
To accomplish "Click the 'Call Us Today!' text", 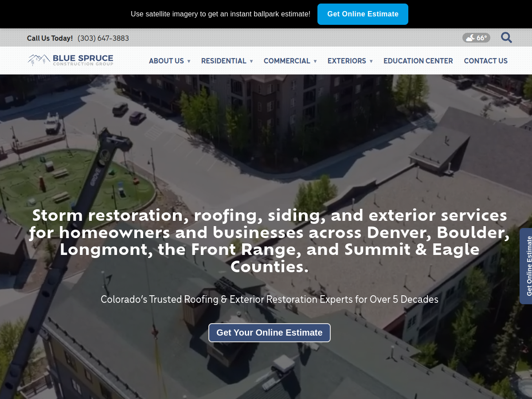I will click(x=50, y=38).
